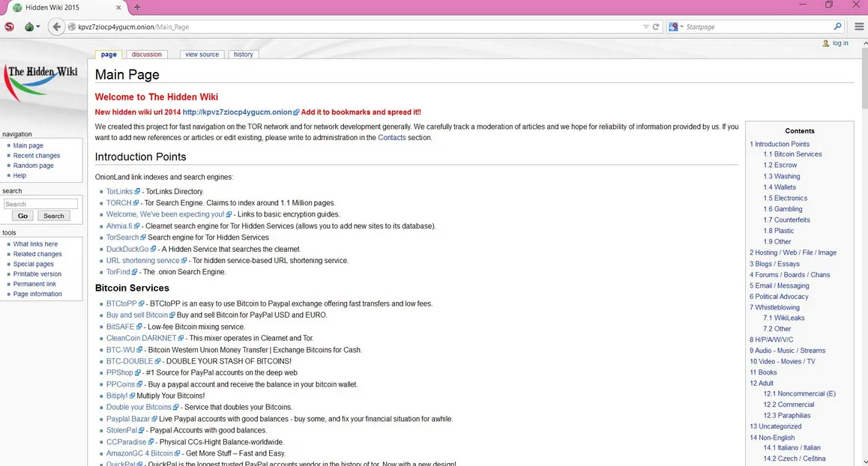Switch to the discussion tab
The width and height of the screenshot is (868, 466).
[147, 54]
